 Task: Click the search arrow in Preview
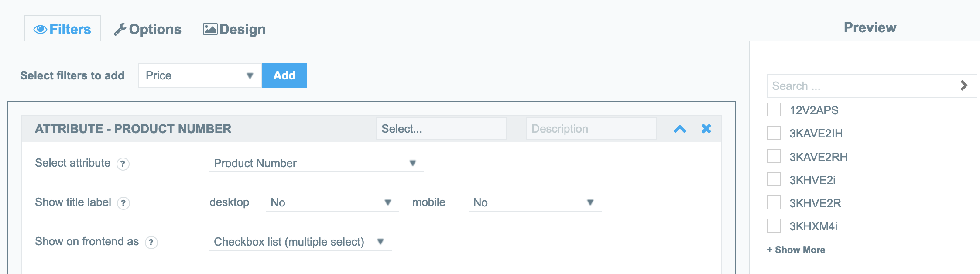point(964,86)
